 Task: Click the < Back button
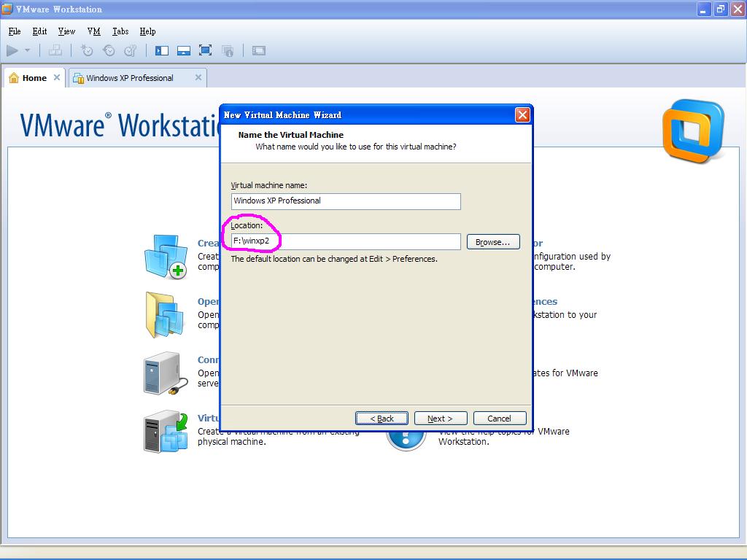pyautogui.click(x=382, y=419)
